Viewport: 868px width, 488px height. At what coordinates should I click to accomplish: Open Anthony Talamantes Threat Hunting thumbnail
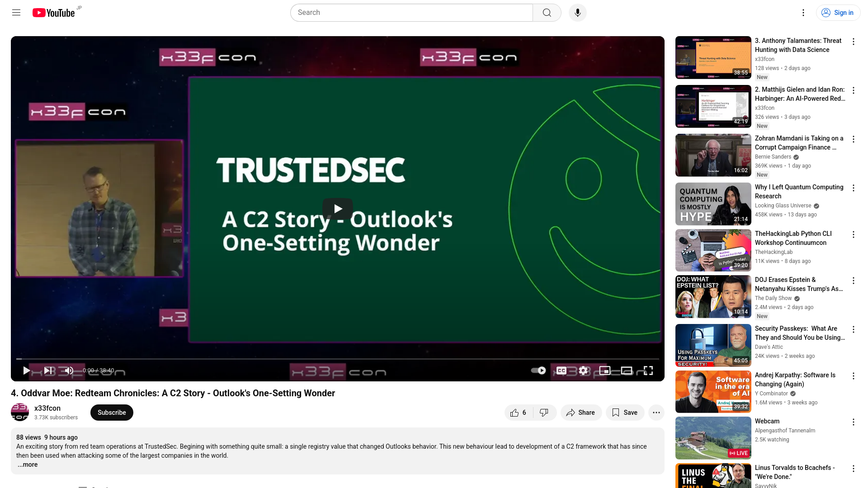click(x=713, y=57)
